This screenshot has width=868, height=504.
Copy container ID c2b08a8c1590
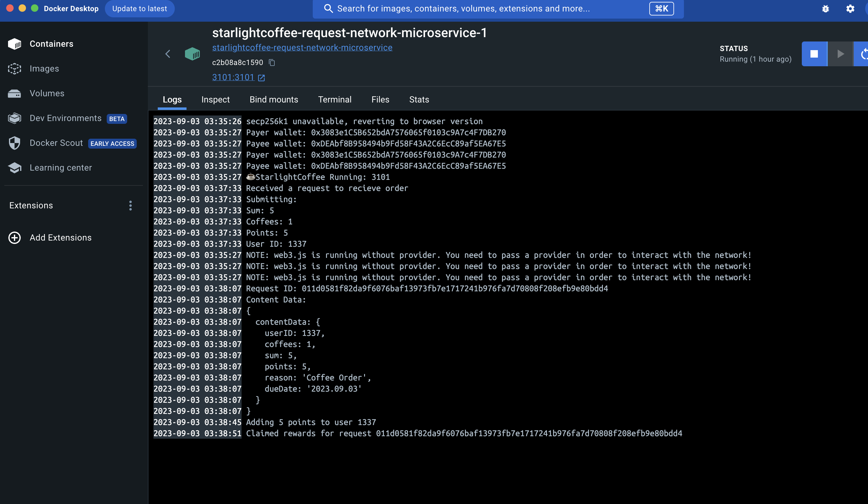[x=272, y=63]
